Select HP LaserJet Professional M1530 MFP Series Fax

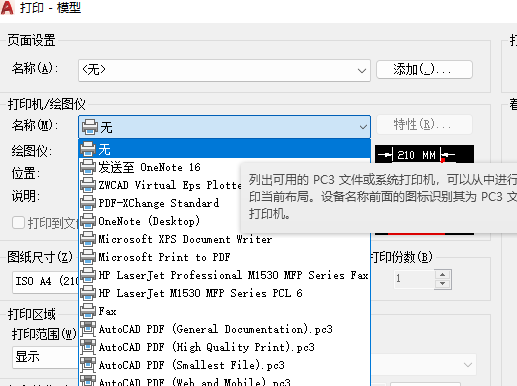224,275
